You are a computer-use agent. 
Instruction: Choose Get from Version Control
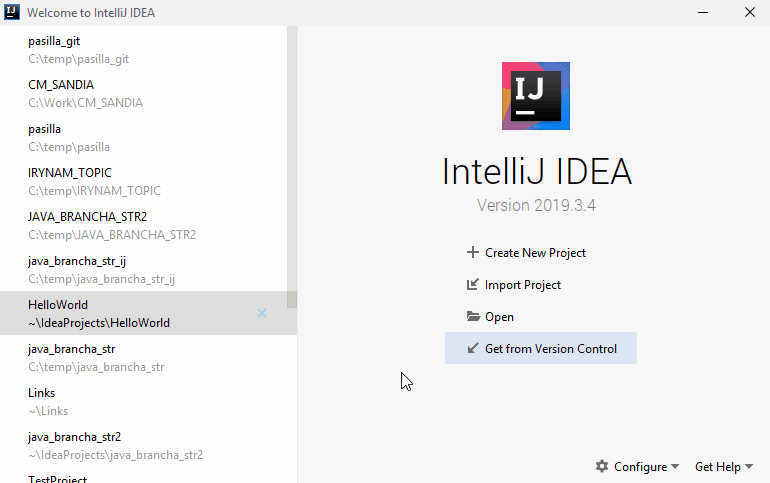550,349
